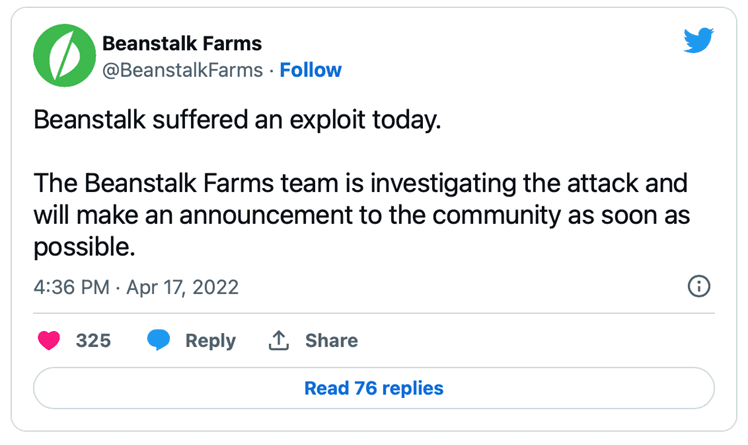Click the word "possible." ending the tweet
This screenshot has width=748, height=445.
[84, 247]
